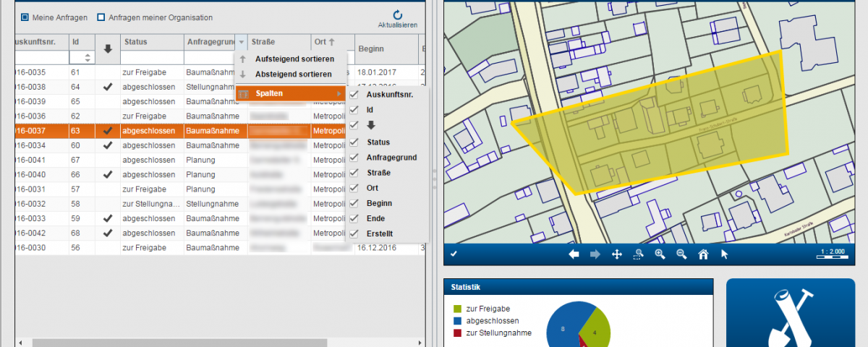Uncheck the Ort column checkbox
The image size is (868, 347).
tap(354, 187)
